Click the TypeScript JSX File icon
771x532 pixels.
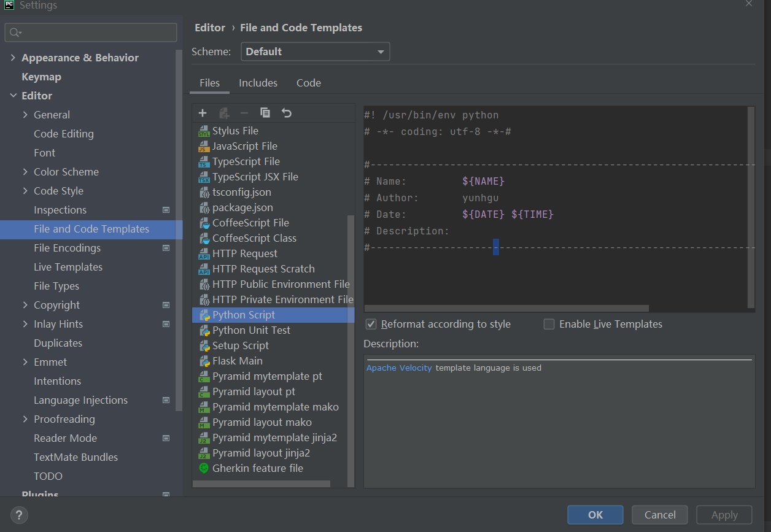click(204, 177)
